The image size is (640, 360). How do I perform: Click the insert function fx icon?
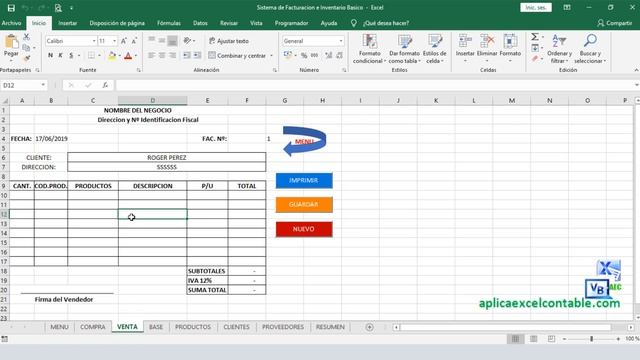point(105,85)
